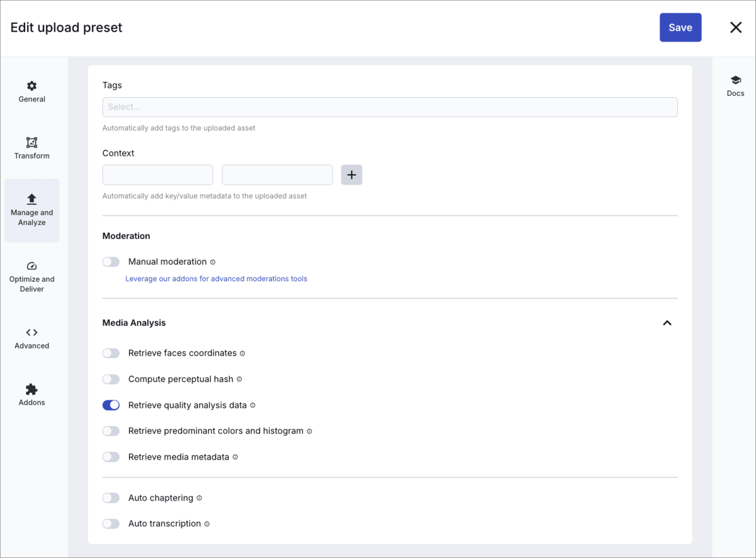Select the Advanced code brackets icon
This screenshot has height=558, width=756.
31,332
